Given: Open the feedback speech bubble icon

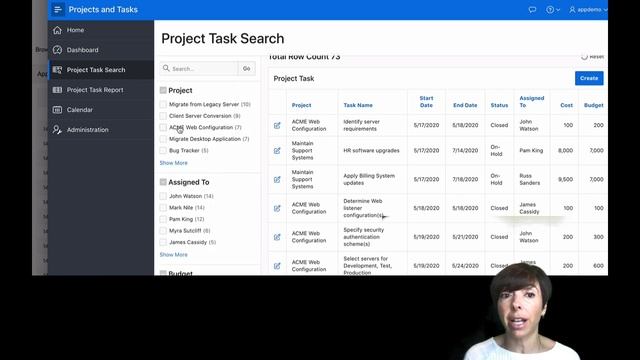Looking at the screenshot, I should (x=532, y=9).
